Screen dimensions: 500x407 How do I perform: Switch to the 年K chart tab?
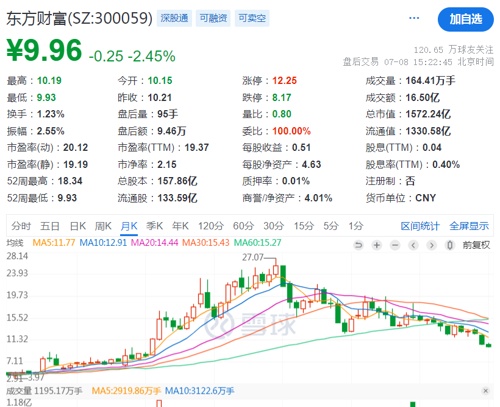click(180, 226)
